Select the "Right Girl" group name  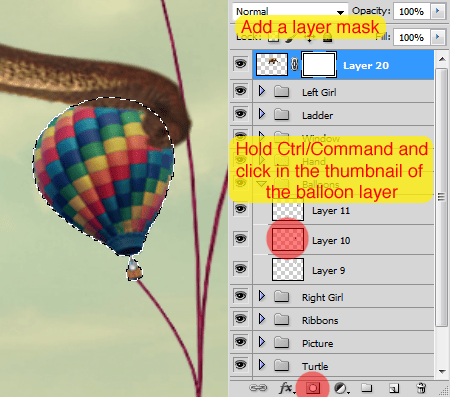322,297
